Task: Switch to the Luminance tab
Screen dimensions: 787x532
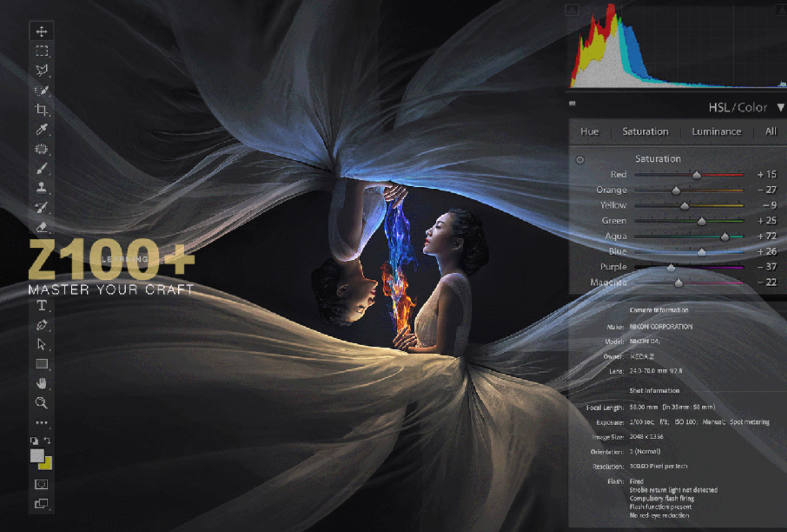Action: [x=716, y=131]
